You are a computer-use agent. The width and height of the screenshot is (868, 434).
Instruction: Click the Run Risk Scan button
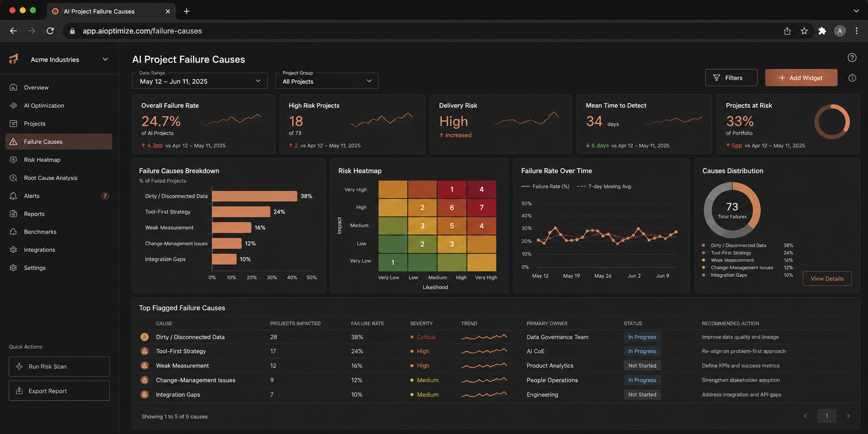pyautogui.click(x=59, y=366)
